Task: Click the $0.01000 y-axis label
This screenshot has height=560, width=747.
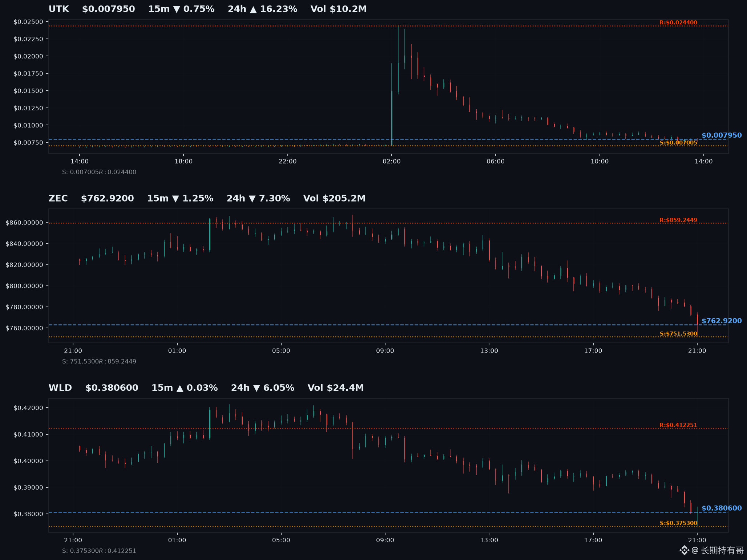Action: 28,125
